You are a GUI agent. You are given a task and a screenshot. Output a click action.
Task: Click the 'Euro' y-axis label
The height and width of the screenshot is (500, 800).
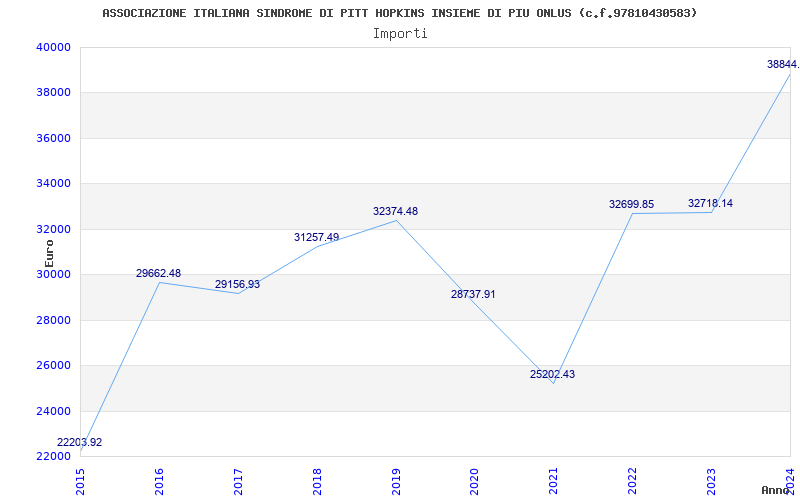point(49,253)
